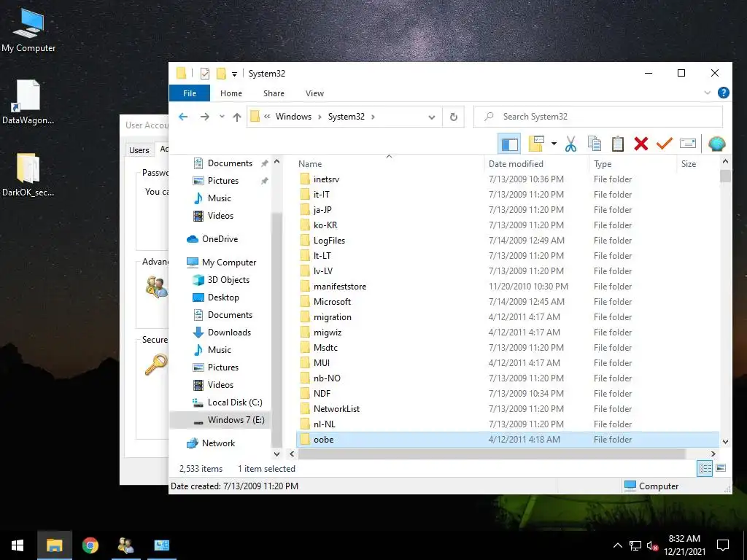Screen dimensions: 747x560
Task: Click the Paste clipboard icon
Action: coord(617,144)
